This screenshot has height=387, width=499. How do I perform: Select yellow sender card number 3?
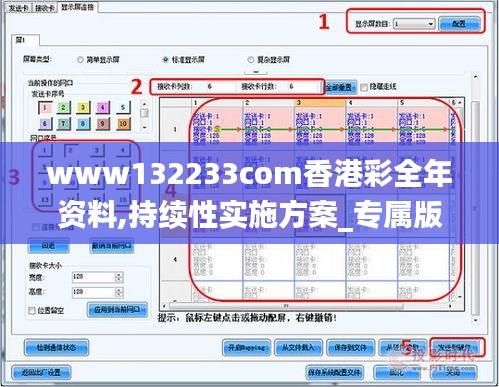[x=83, y=107]
